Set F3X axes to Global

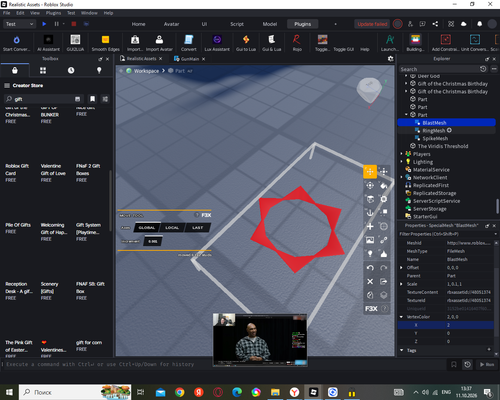(x=147, y=228)
